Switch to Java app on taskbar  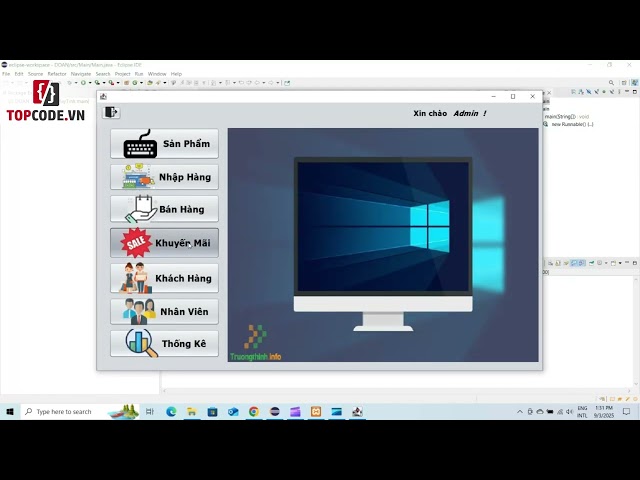[x=357, y=411]
